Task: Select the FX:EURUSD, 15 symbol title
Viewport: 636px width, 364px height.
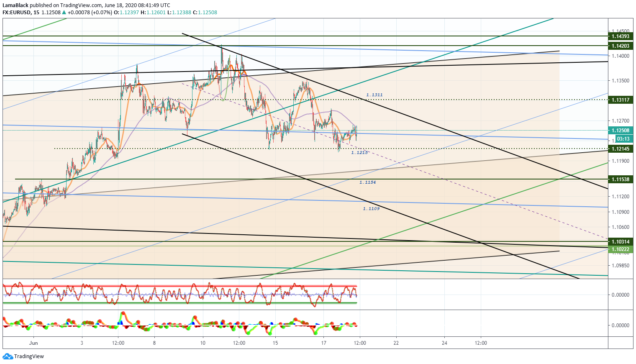Action: pos(21,13)
